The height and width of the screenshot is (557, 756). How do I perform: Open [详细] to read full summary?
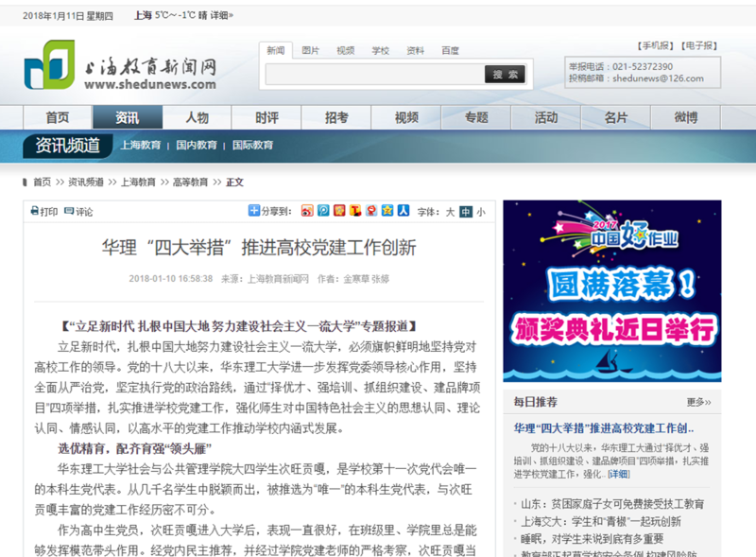tap(618, 474)
